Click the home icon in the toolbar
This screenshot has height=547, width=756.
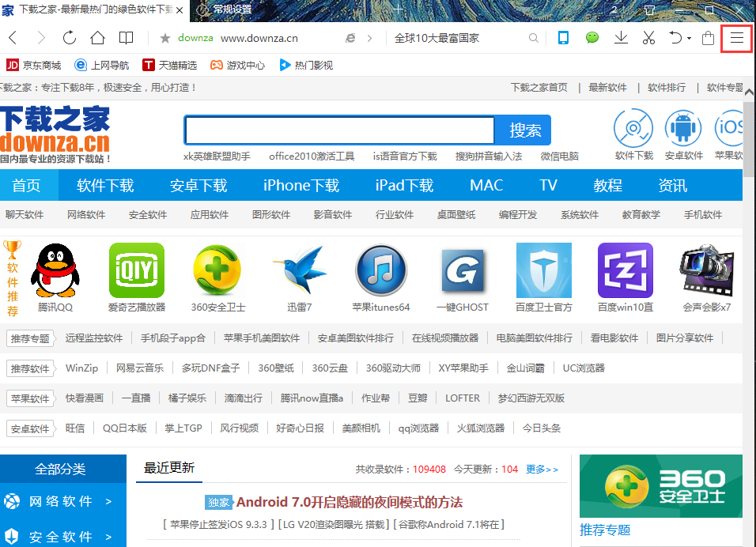point(96,37)
